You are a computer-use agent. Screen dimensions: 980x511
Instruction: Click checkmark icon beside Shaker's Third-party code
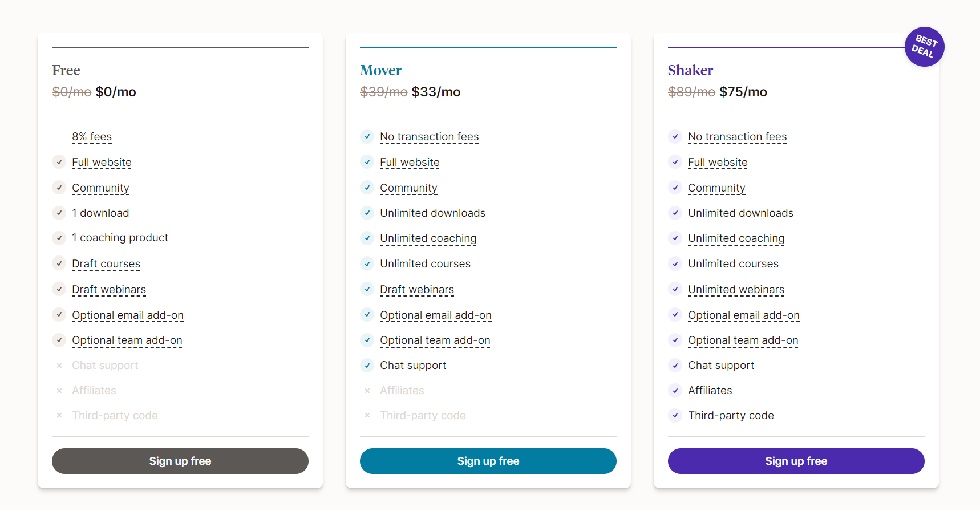[675, 415]
